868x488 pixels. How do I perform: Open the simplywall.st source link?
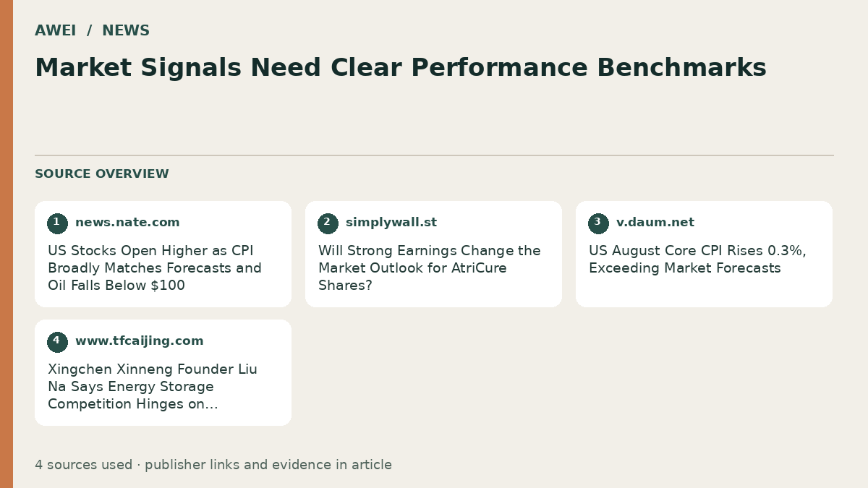391,223
